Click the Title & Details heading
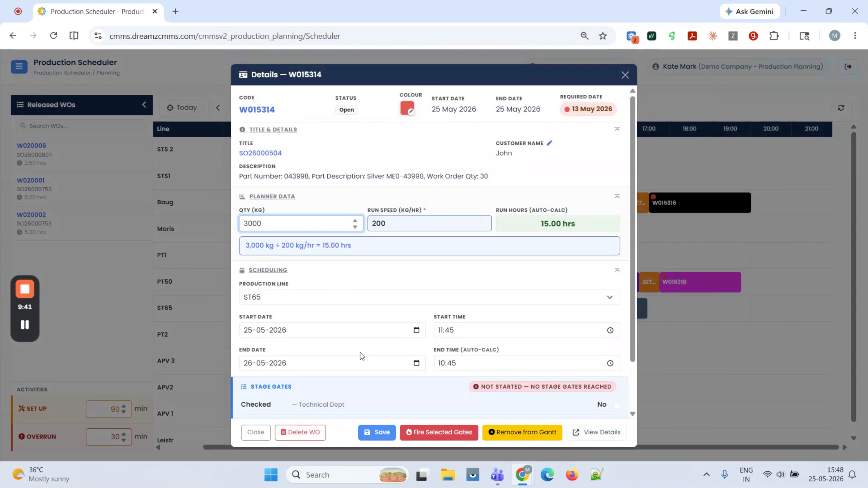868x488 pixels. pyautogui.click(x=273, y=129)
